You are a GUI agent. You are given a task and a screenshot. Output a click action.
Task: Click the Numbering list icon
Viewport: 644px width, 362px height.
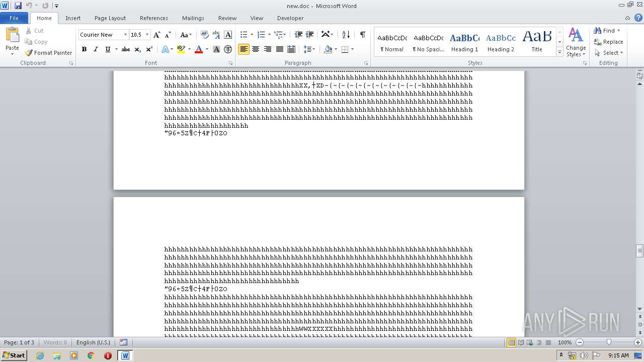pyautogui.click(x=261, y=35)
